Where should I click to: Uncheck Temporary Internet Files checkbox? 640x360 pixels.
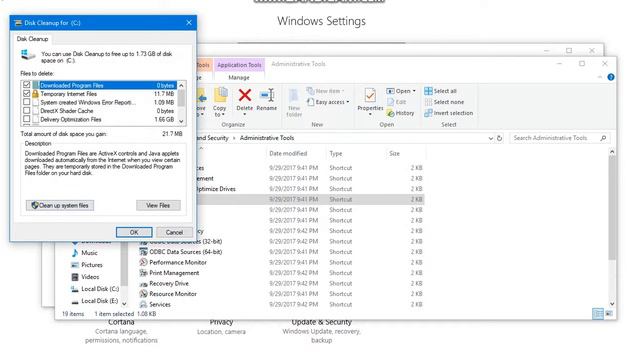coord(27,93)
